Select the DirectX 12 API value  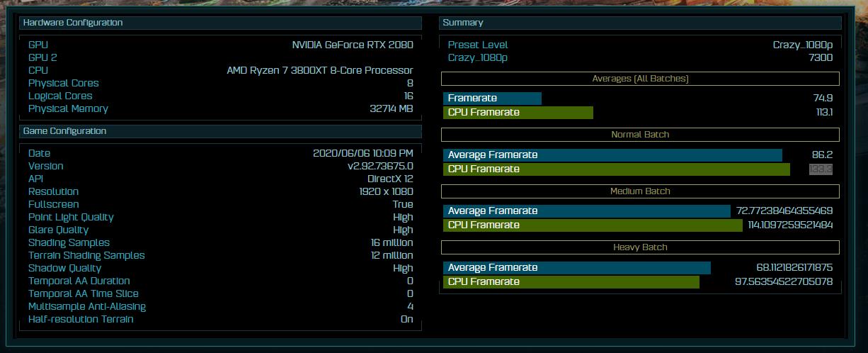click(390, 179)
